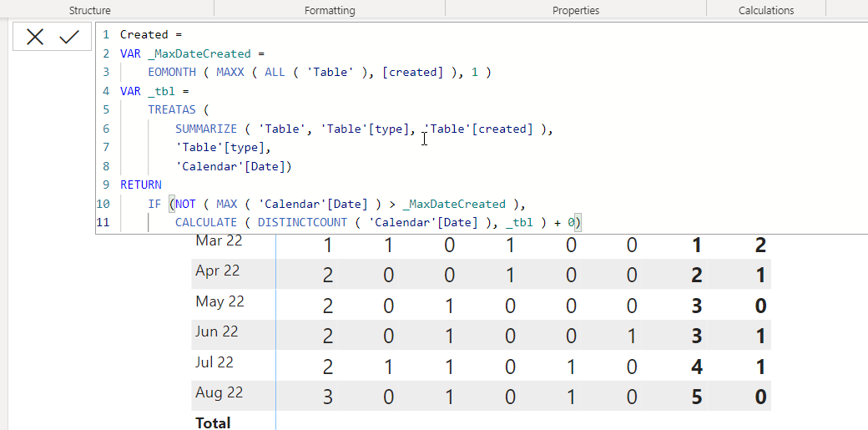Select the Mar 22 row header
The width and height of the screenshot is (868, 430).
[219, 241]
